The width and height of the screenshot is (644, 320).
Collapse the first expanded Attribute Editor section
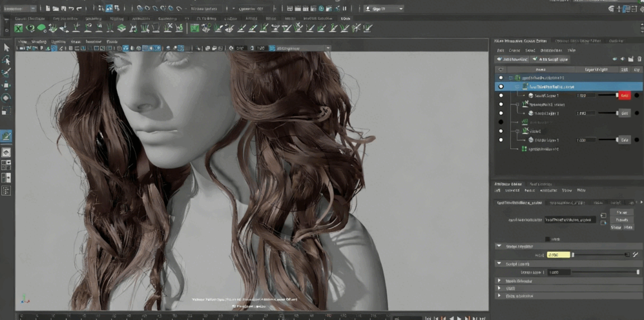pos(499,246)
